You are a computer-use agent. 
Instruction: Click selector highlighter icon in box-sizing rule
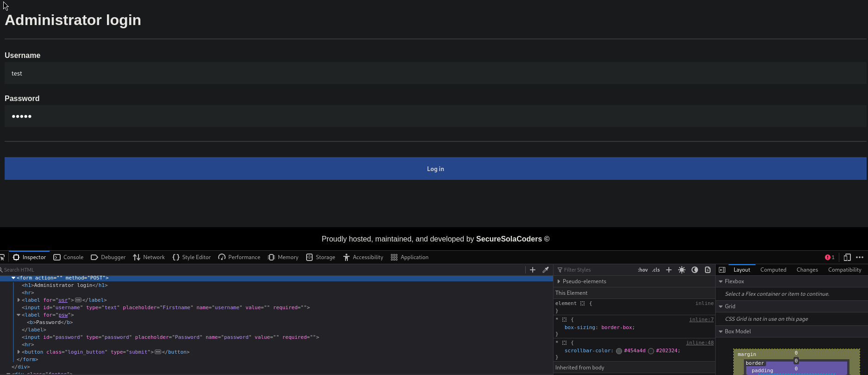pos(565,320)
